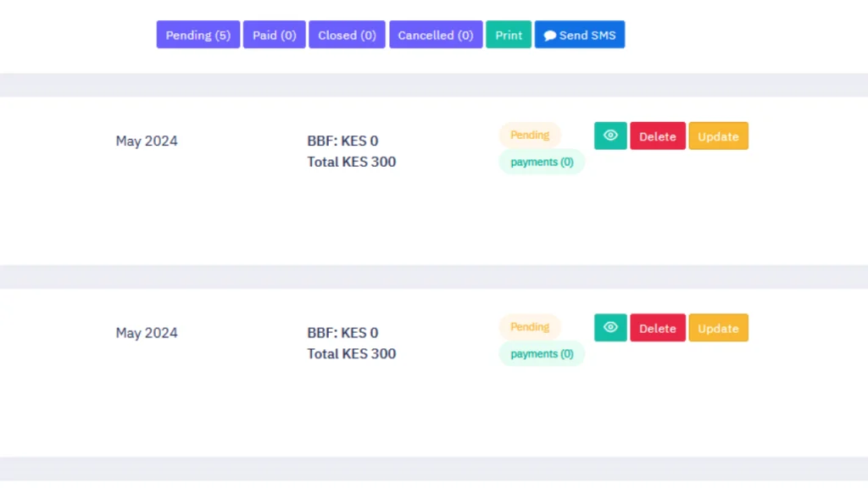868x488 pixels.
Task: Select BBF: KES 0 on the first invoice
Action: [342, 141]
